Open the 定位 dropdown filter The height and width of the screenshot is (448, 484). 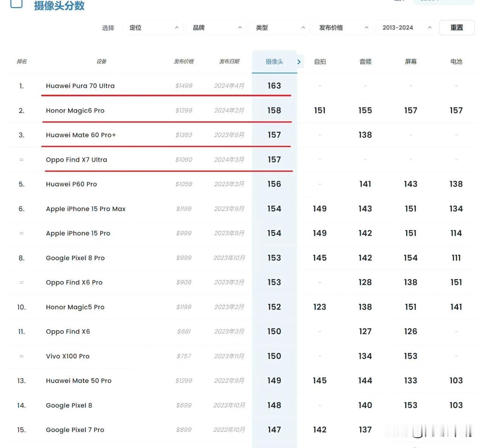153,28
